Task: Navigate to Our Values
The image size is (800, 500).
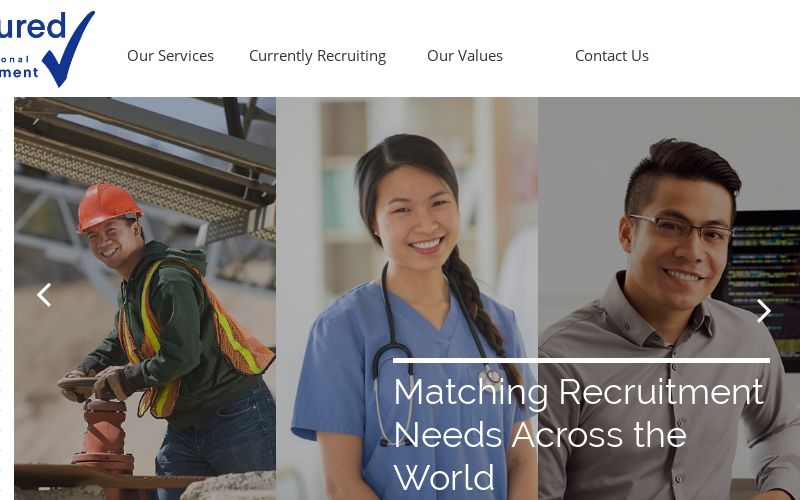Action: click(465, 56)
